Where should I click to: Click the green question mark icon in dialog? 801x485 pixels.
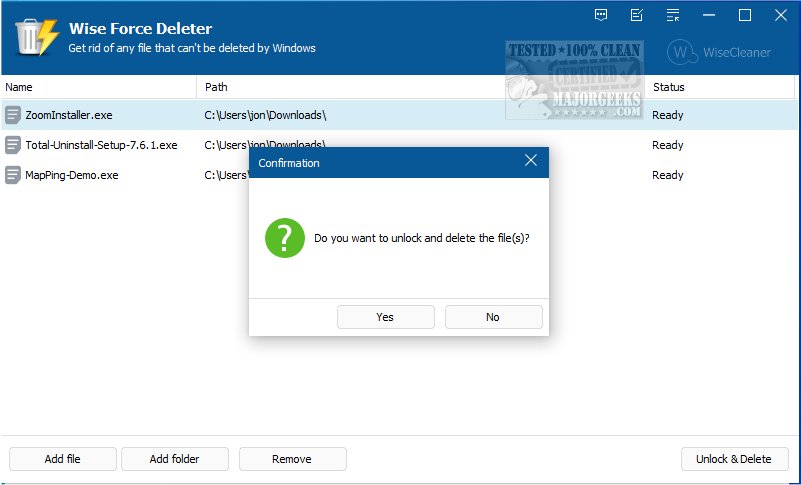pos(285,238)
